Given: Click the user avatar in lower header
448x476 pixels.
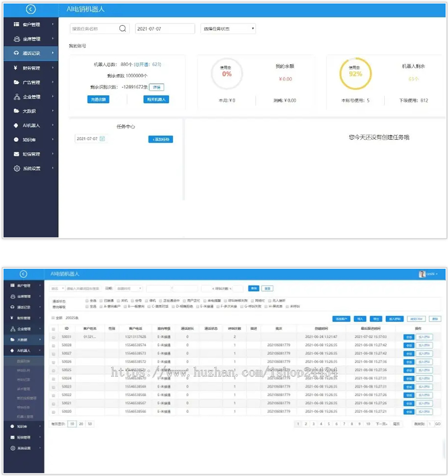Looking at the screenshot, I should pos(422,274).
